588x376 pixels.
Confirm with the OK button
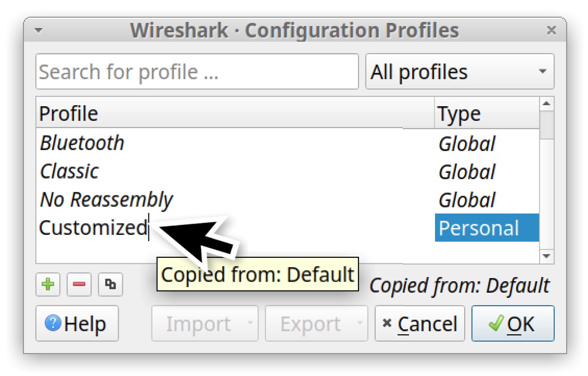click(x=513, y=323)
